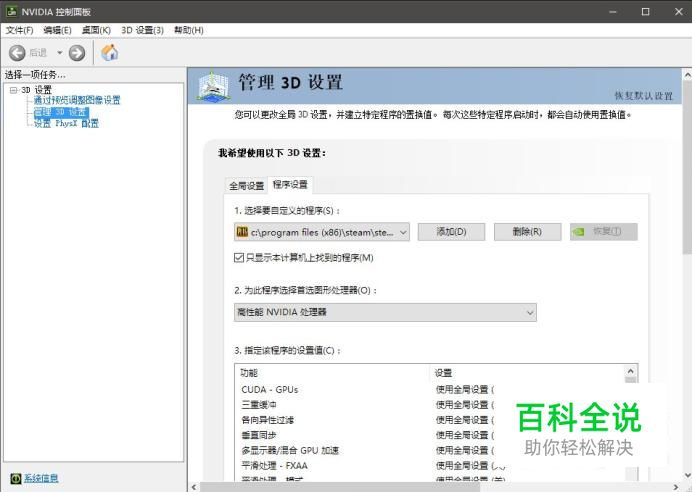Open the 系统信息 link
This screenshot has height=492, width=692.
click(41, 478)
